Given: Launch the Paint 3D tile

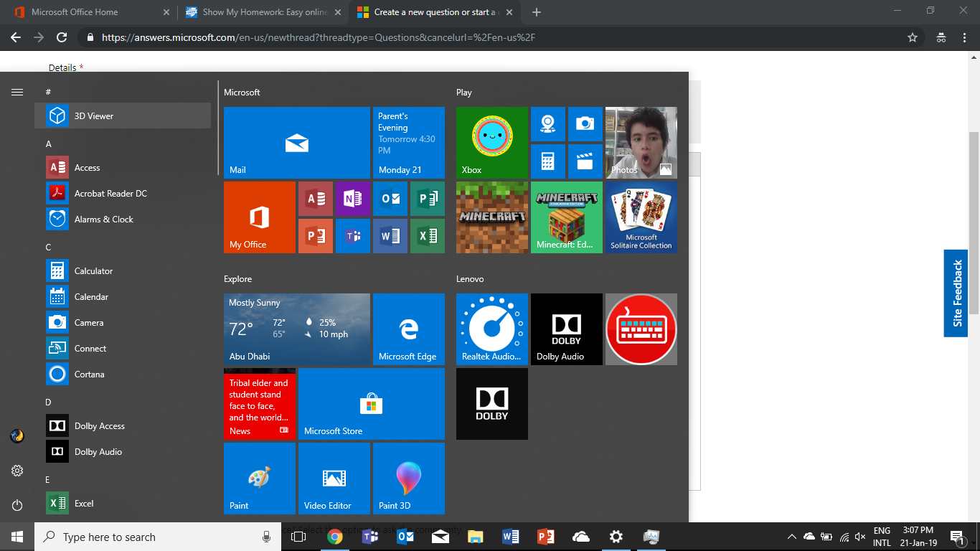Looking at the screenshot, I should coord(409,479).
